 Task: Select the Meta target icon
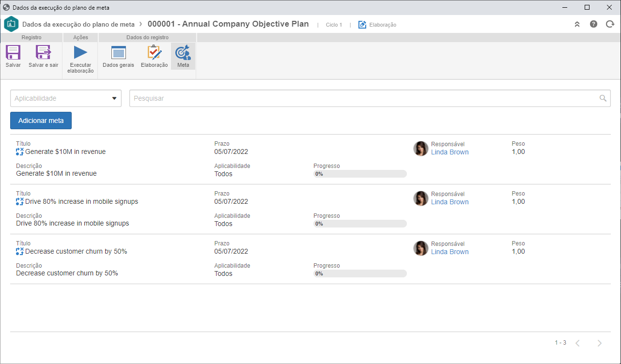[x=183, y=52]
